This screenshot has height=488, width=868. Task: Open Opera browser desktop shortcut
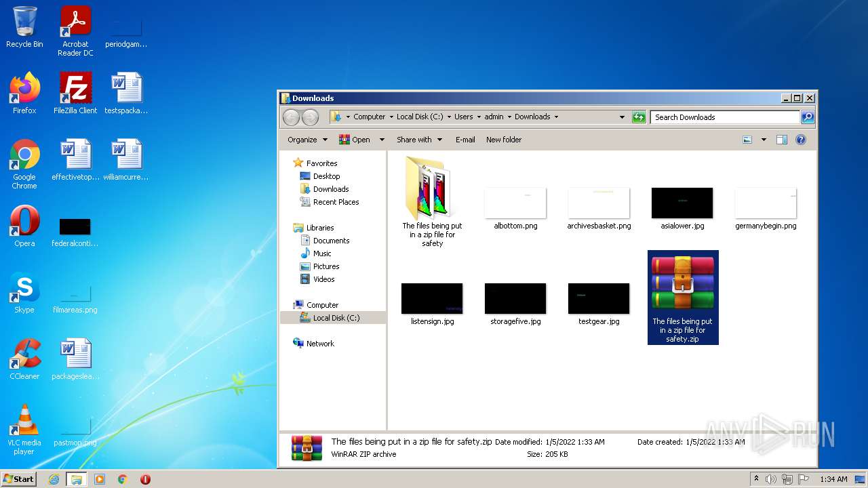24,226
